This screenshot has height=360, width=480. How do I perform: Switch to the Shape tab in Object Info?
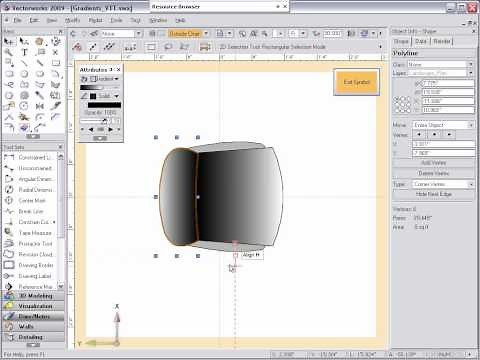[x=401, y=41]
